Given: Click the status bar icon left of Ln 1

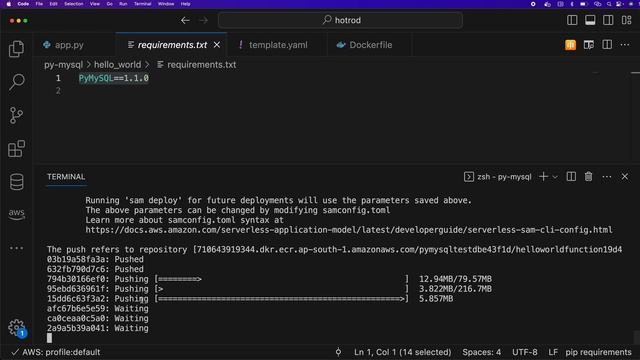Looking at the screenshot, I should pos(338,352).
